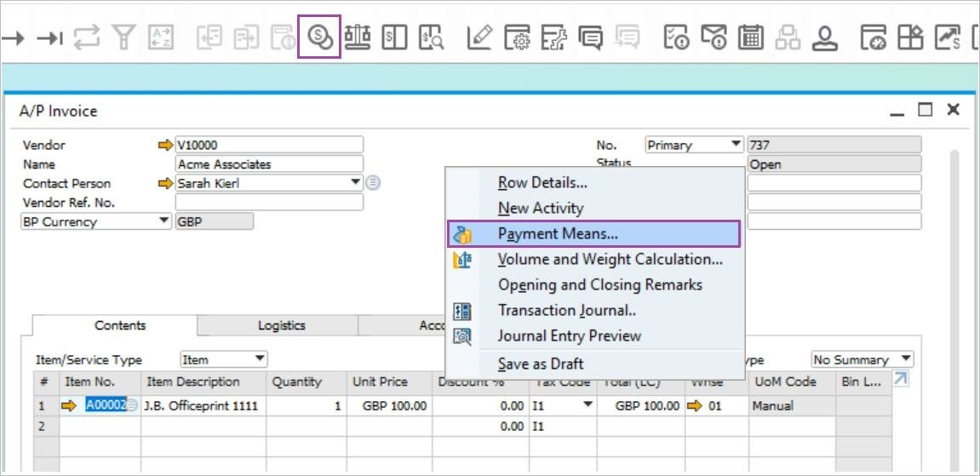This screenshot has height=476, width=980.
Task: Click the Quantity column header
Action: (307, 381)
